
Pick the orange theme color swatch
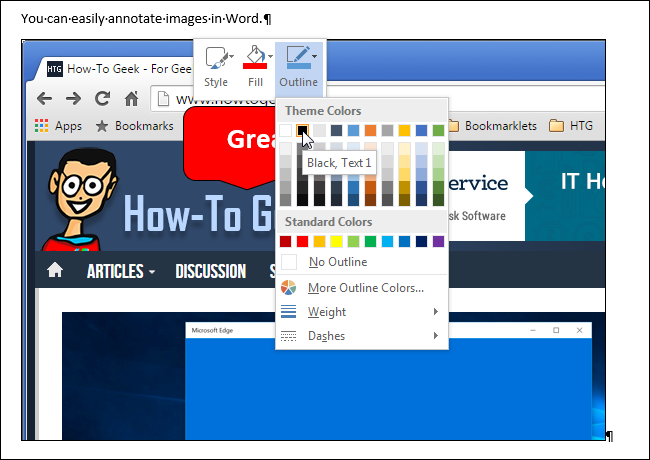[x=370, y=131]
